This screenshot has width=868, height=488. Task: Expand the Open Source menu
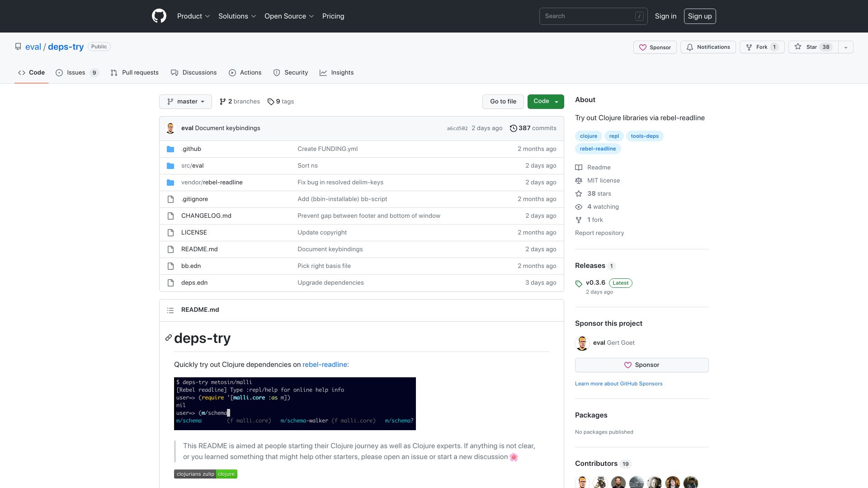tap(289, 16)
